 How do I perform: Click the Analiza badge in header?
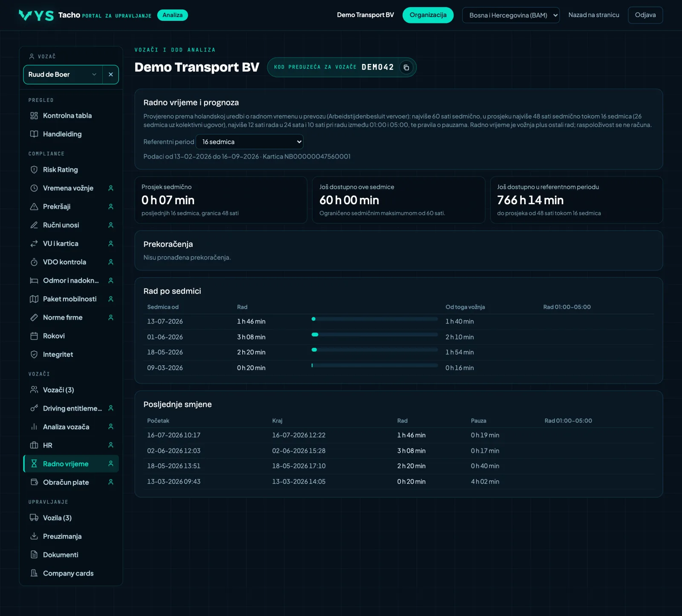pos(172,15)
